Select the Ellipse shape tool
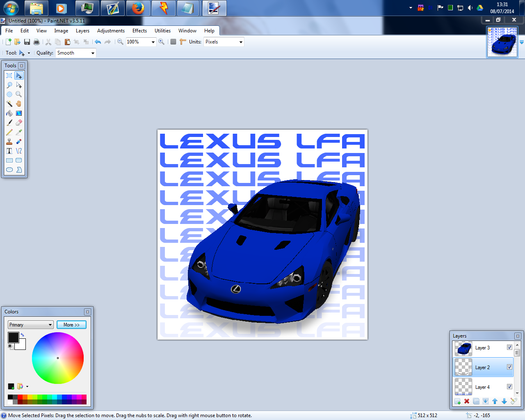The width and height of the screenshot is (525, 420). tap(9, 170)
